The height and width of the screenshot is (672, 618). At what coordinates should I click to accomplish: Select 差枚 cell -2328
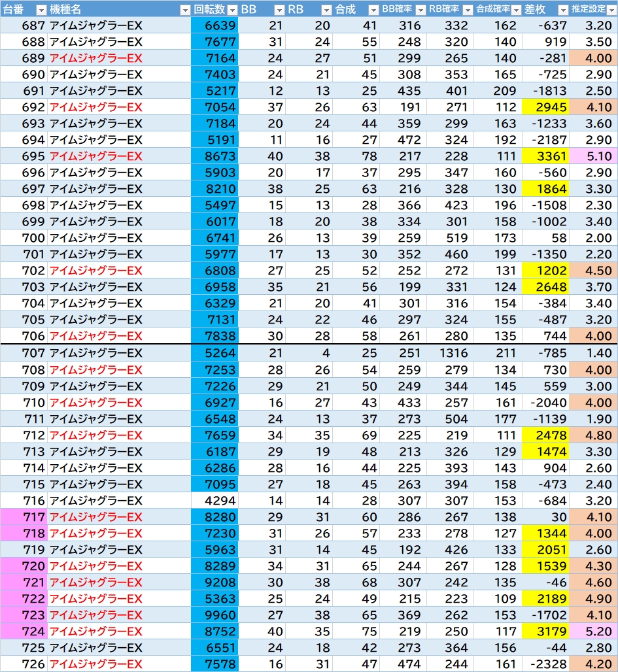545,664
